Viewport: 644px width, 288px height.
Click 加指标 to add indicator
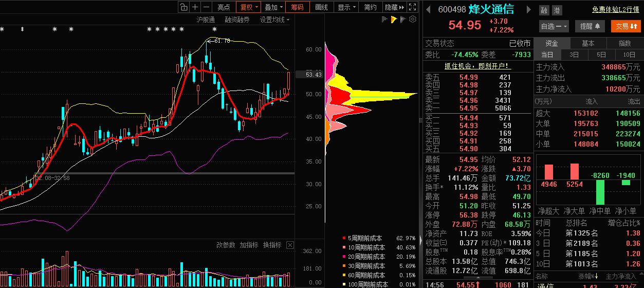point(249,245)
